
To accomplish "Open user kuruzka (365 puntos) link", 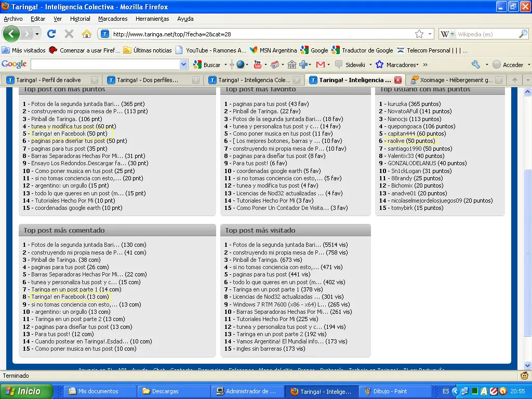I will [414, 104].
